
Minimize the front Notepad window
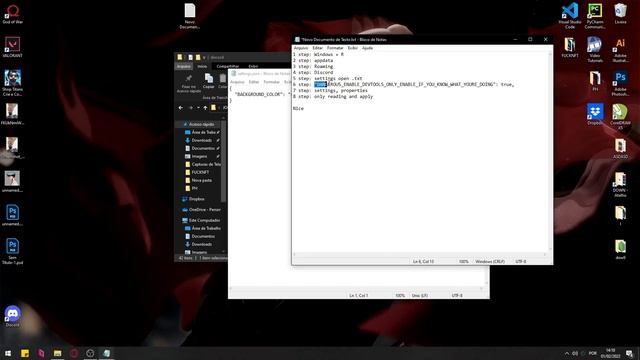tap(515, 40)
